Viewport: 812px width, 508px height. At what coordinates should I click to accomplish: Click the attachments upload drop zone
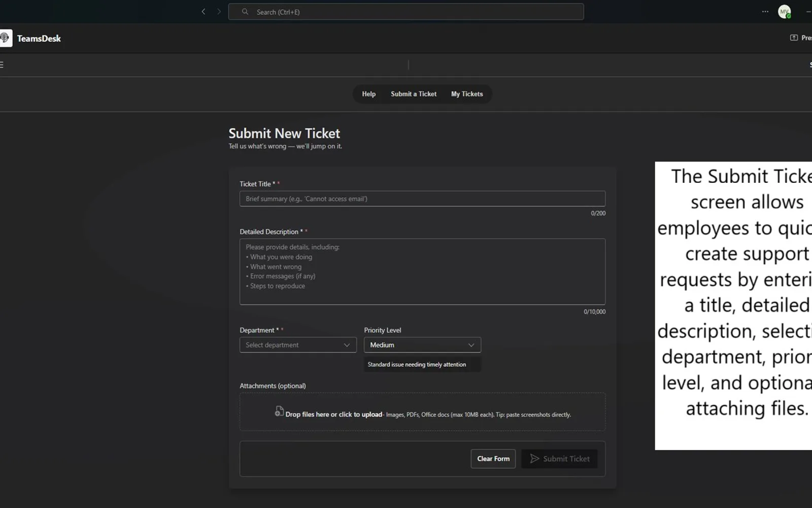point(422,412)
